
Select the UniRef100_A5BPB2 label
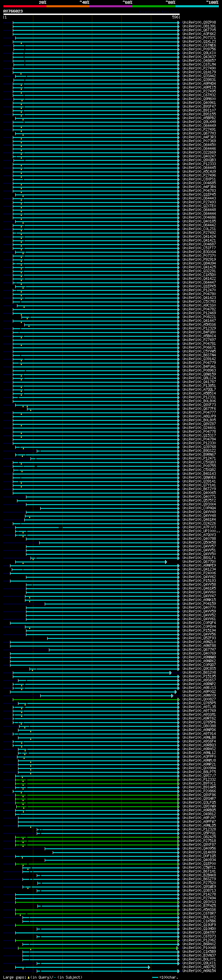point(199,118)
